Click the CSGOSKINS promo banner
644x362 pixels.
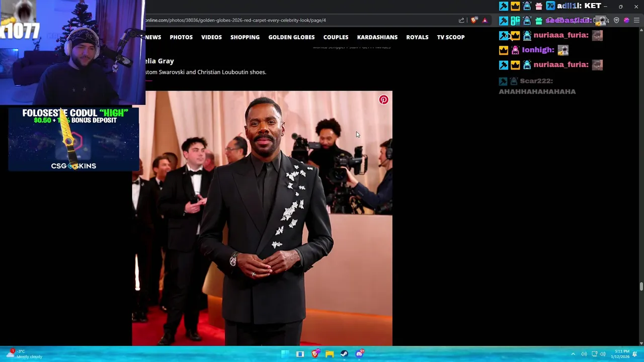(x=73, y=139)
